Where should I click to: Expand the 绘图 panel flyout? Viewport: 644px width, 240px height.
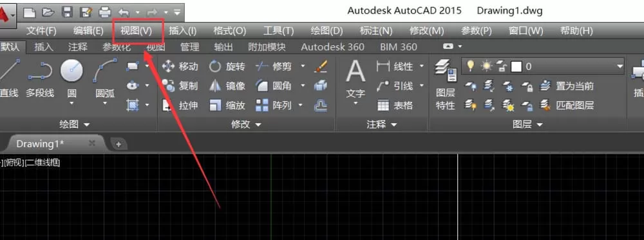click(87, 125)
